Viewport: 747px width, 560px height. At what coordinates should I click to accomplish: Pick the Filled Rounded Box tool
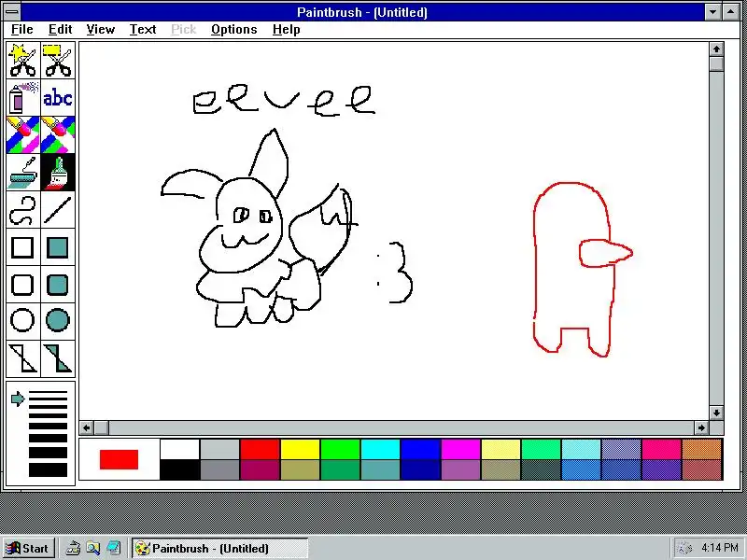coord(58,285)
